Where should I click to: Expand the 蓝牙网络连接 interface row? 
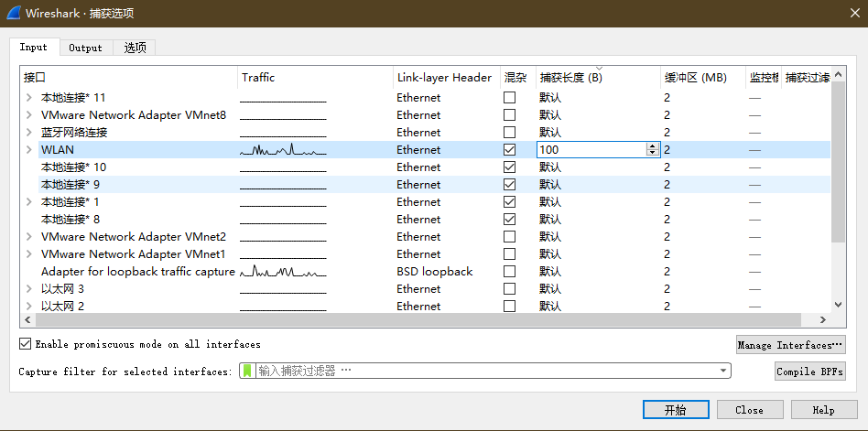click(x=29, y=133)
